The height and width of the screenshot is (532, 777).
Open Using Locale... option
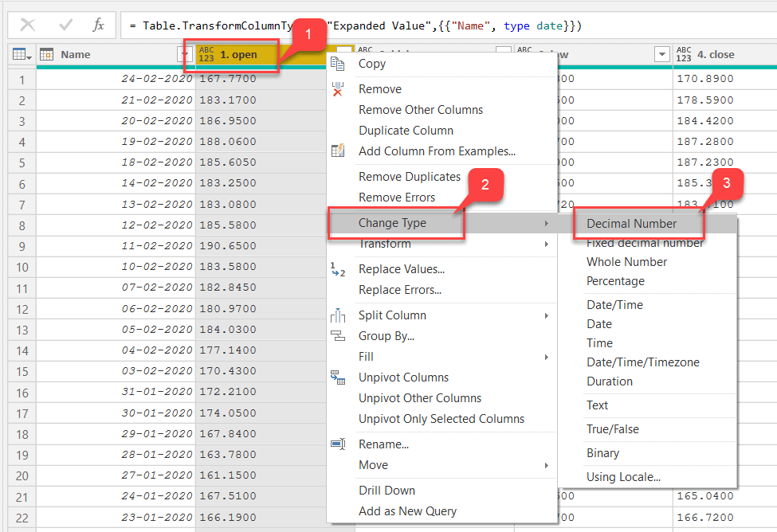[623, 477]
